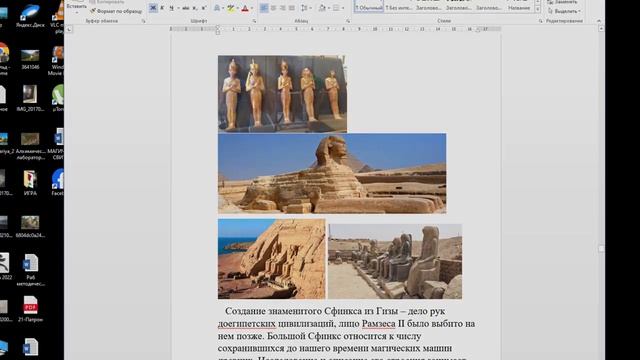Open VLC media player desktop shortcut
Screen dimensions: 640x360
(58, 16)
